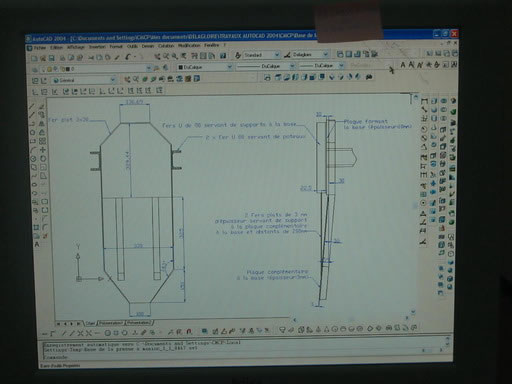Click the DuCalque color swatch control
This screenshot has height=384, width=512.
[204, 67]
